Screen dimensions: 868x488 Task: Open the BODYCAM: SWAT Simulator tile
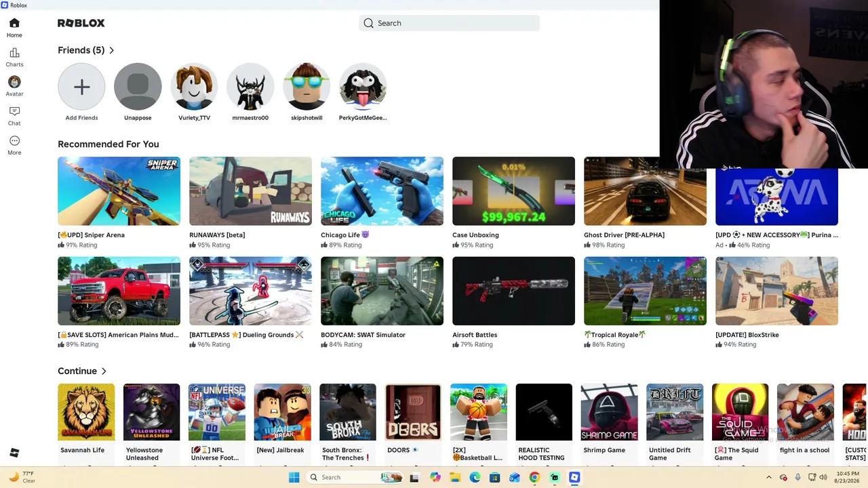pos(382,291)
